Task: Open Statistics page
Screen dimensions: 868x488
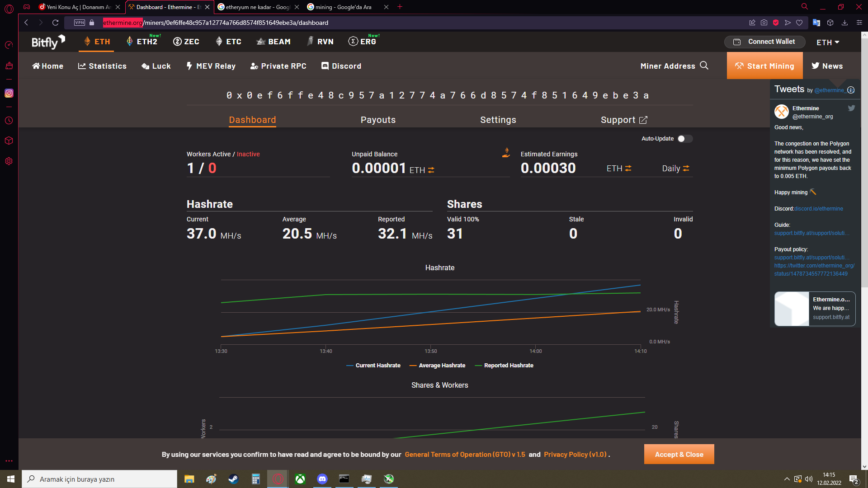Action: 102,66
